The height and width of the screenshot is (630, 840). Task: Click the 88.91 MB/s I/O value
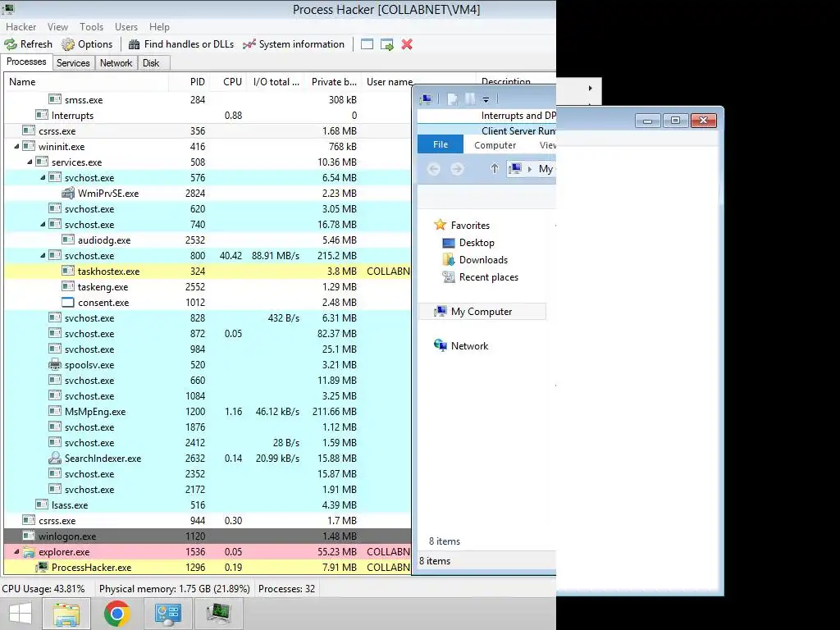pyautogui.click(x=276, y=256)
